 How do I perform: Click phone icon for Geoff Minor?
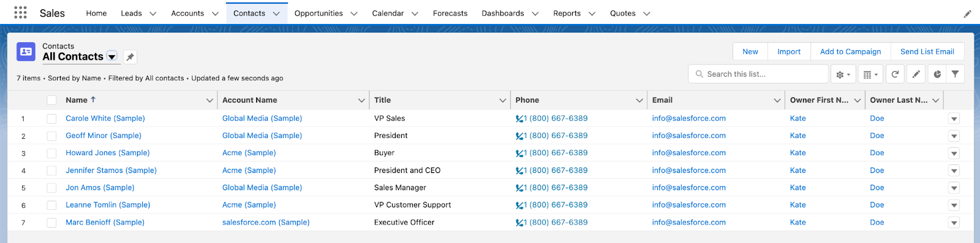click(519, 136)
